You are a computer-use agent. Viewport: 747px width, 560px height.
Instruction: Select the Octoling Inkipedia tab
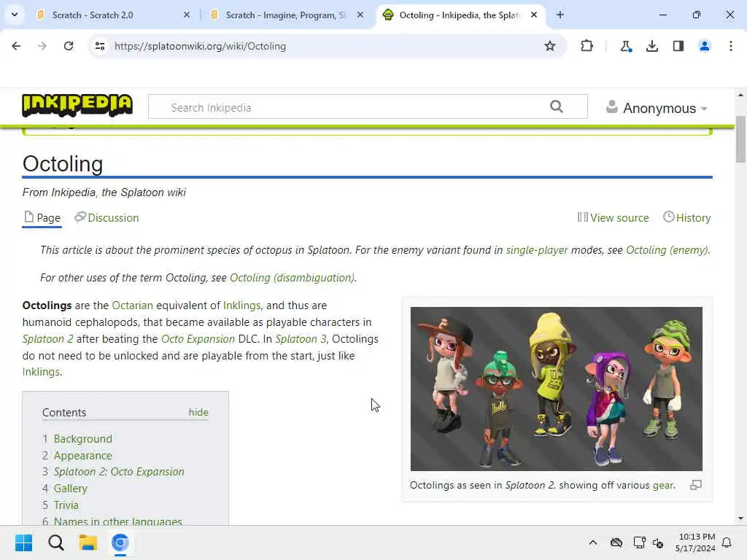tap(460, 15)
